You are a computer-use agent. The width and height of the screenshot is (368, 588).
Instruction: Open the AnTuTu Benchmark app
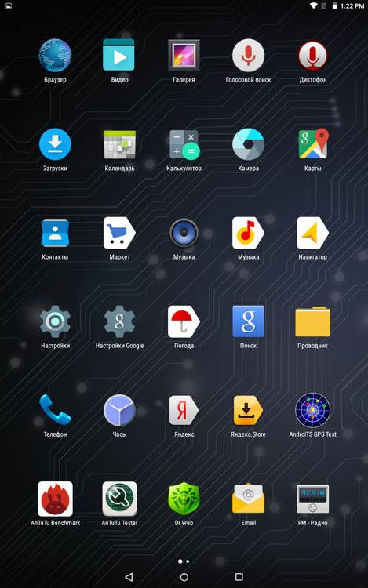coord(55,499)
